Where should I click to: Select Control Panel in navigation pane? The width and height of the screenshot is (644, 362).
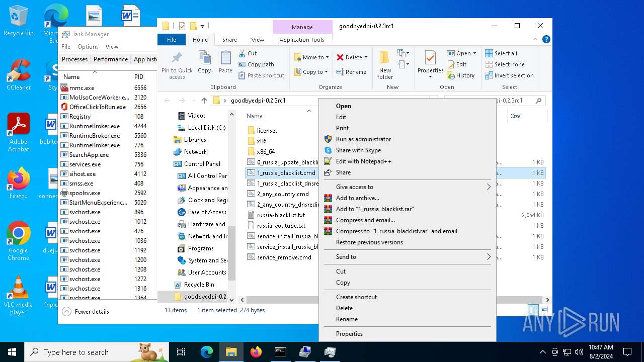click(x=202, y=164)
